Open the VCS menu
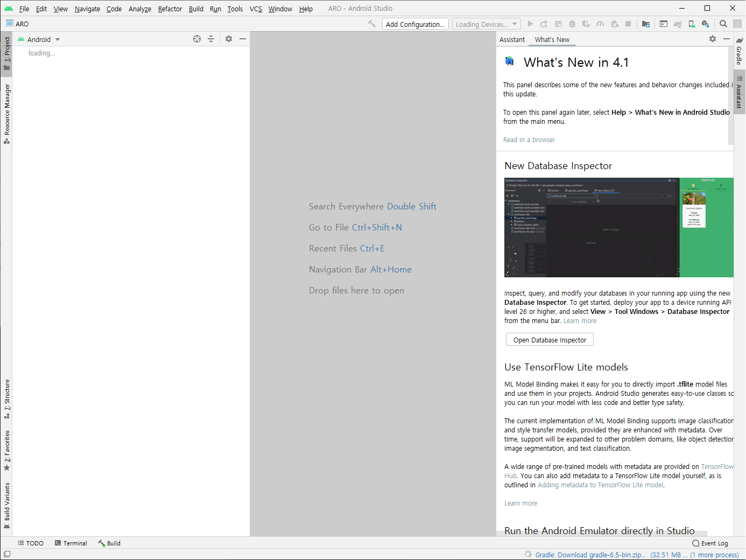Screen dimensions: 746x560 click(x=256, y=9)
